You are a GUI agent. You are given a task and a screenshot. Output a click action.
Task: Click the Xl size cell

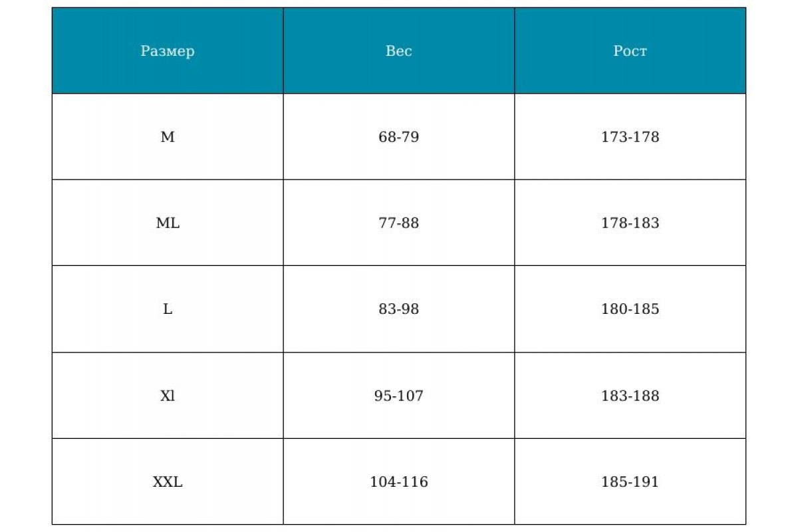pyautogui.click(x=168, y=396)
